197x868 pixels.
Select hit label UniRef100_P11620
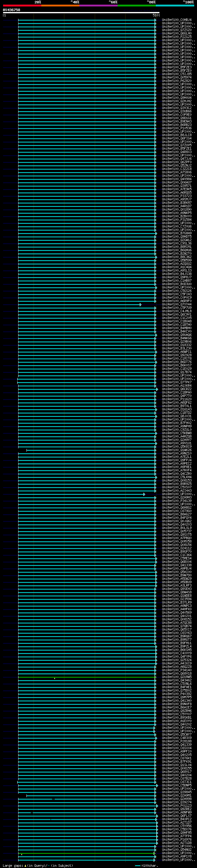click(176, 399)
